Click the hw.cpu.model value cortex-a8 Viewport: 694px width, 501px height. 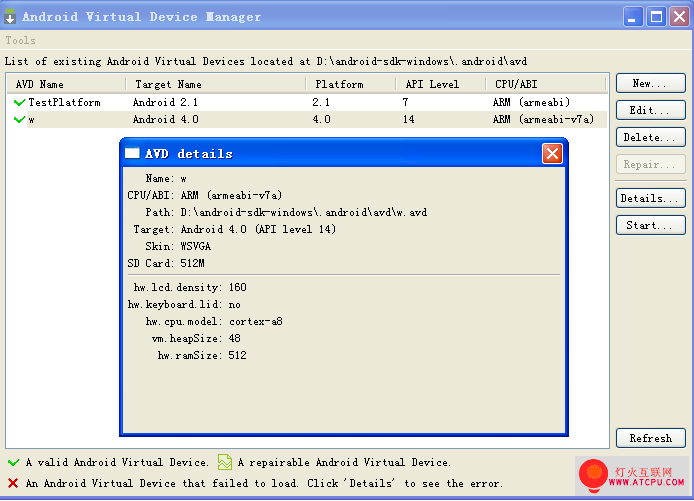pos(256,321)
